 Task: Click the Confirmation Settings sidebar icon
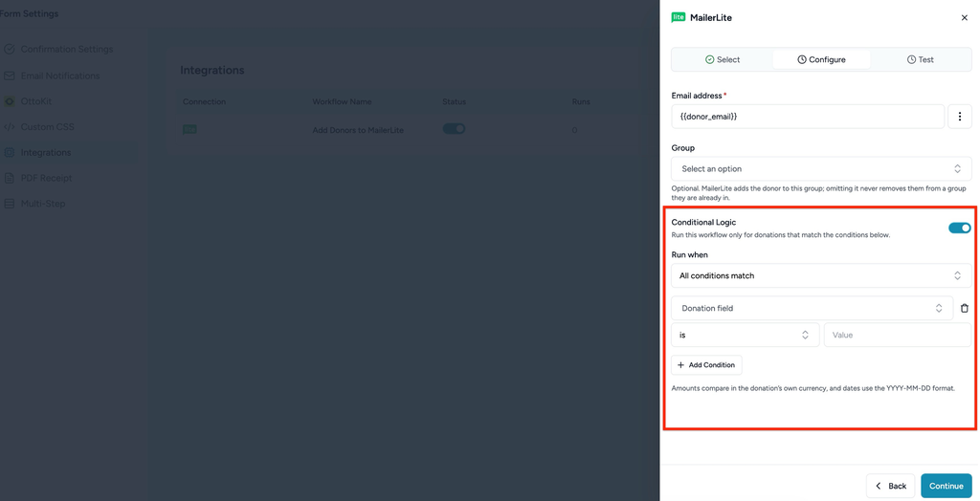(10, 49)
